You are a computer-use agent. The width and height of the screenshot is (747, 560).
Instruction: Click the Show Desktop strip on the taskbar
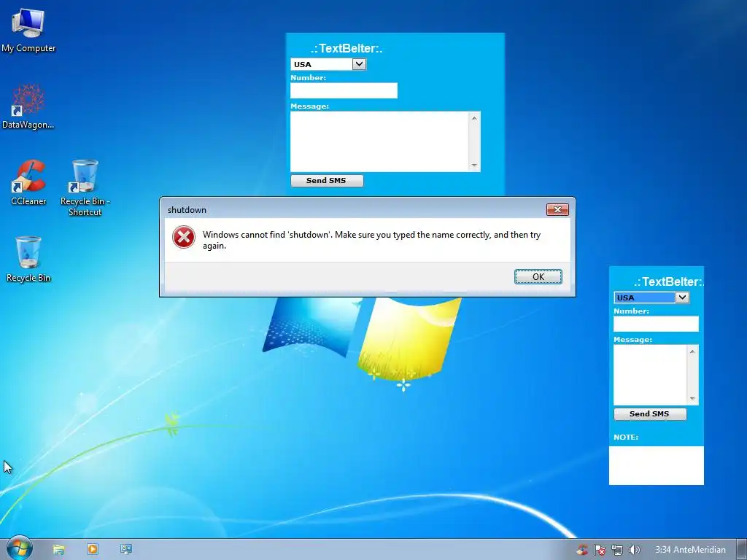click(742, 550)
